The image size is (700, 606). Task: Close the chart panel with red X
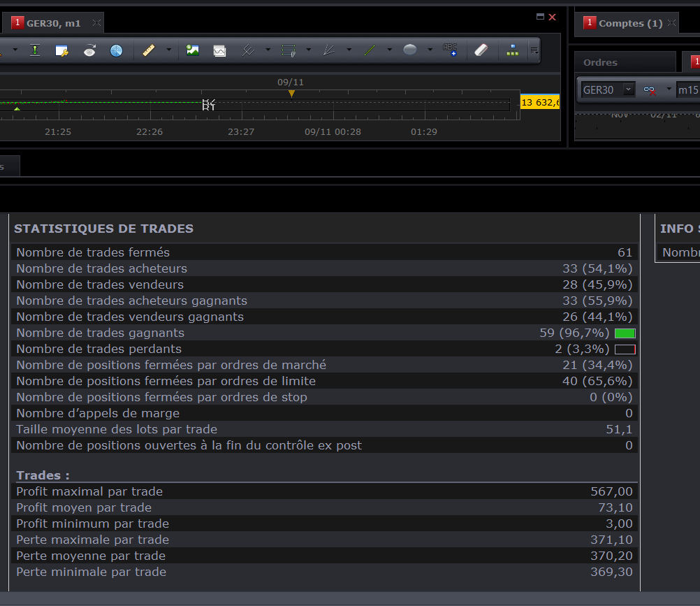pyautogui.click(x=552, y=17)
